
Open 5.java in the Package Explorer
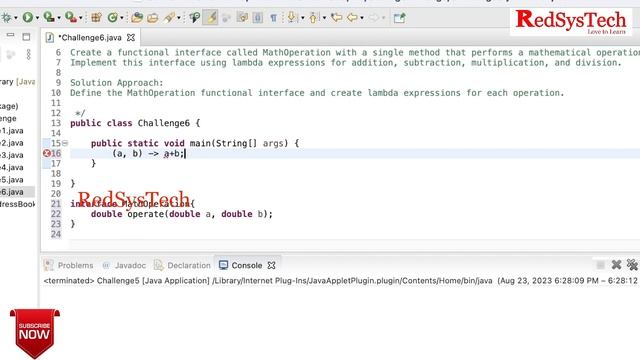pyautogui.click(x=12, y=180)
